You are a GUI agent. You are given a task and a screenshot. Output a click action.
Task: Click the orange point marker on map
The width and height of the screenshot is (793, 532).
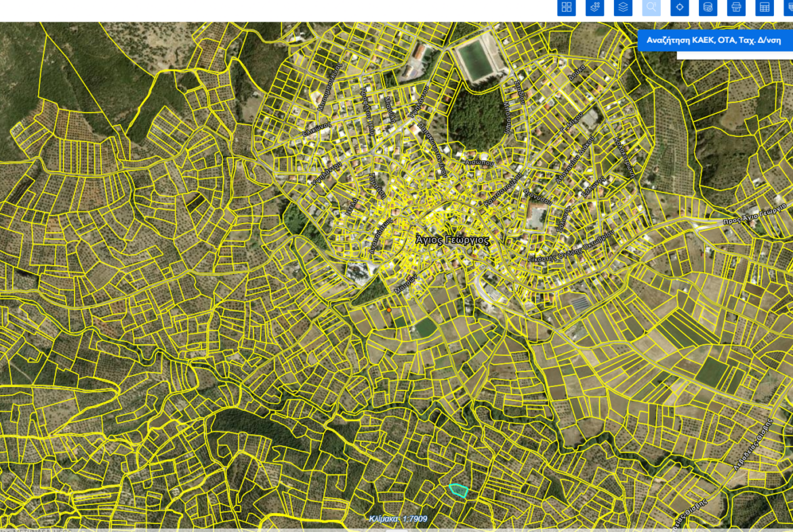pyautogui.click(x=389, y=310)
